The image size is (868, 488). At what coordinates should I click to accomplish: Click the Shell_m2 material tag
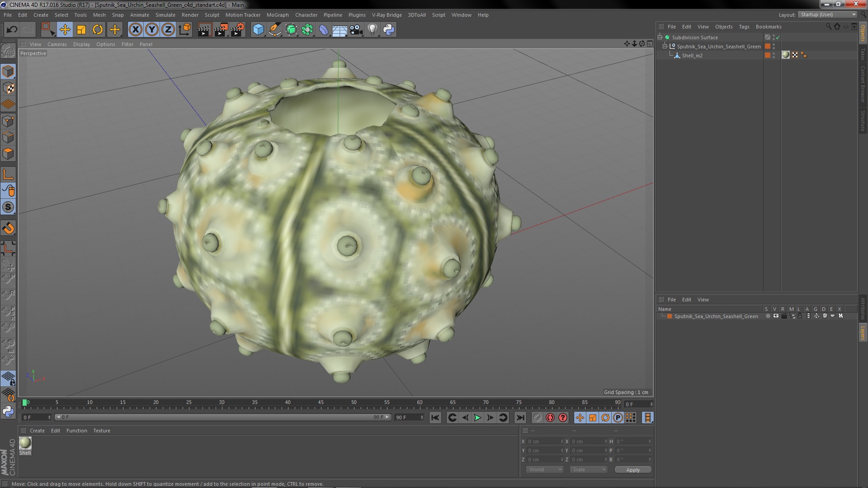point(786,55)
